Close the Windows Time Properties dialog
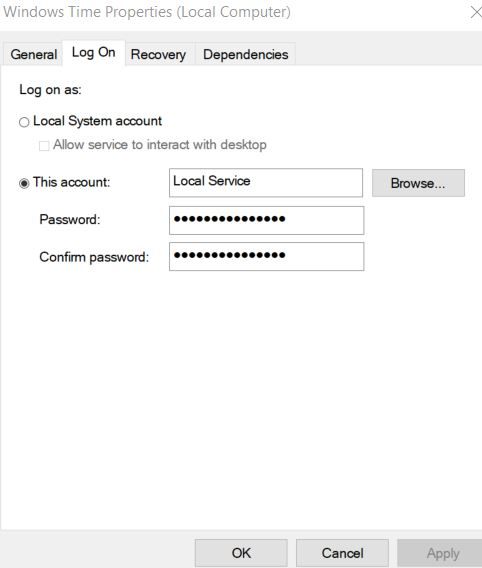482x568 pixels. pos(476,12)
